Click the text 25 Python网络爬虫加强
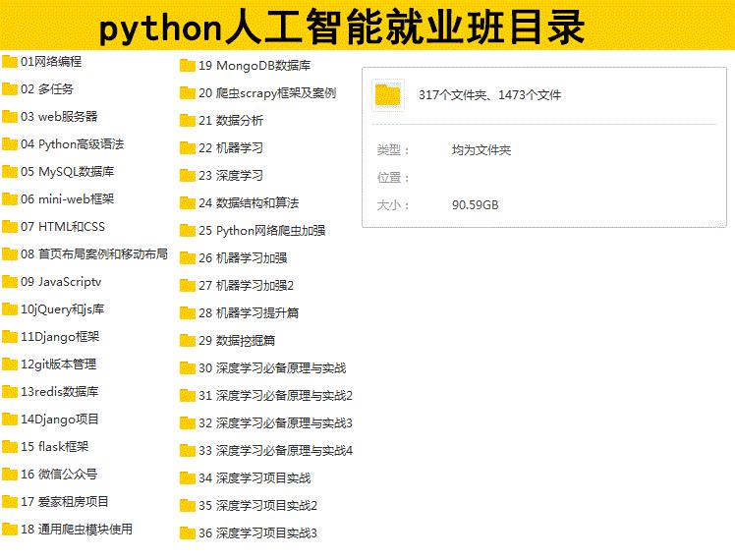Image resolution: width=735 pixels, height=560 pixels. click(x=262, y=231)
